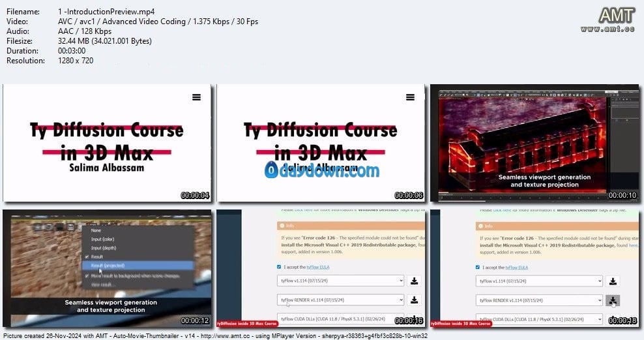
Task: Open tyFlow v1.114 (07/15/24) dropdown in 00:00:18 frame
Action: pyautogui.click(x=539, y=281)
